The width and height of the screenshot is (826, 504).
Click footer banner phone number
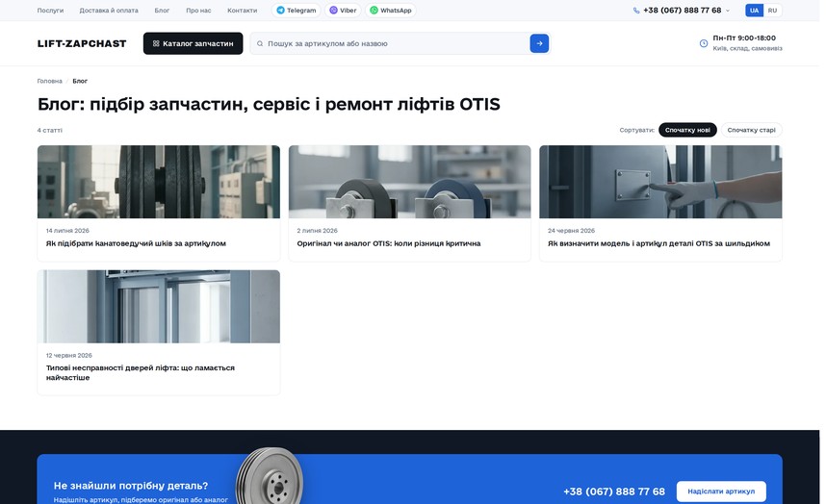(x=613, y=491)
